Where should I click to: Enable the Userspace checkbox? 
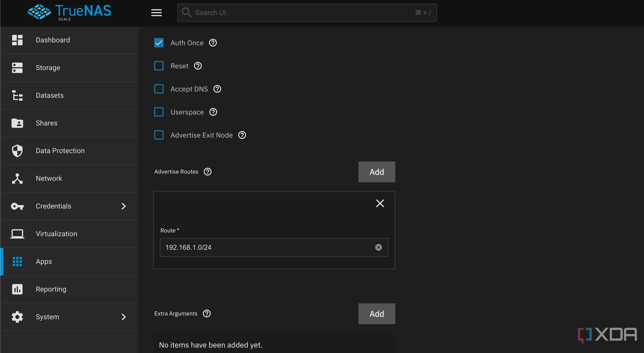(x=159, y=112)
